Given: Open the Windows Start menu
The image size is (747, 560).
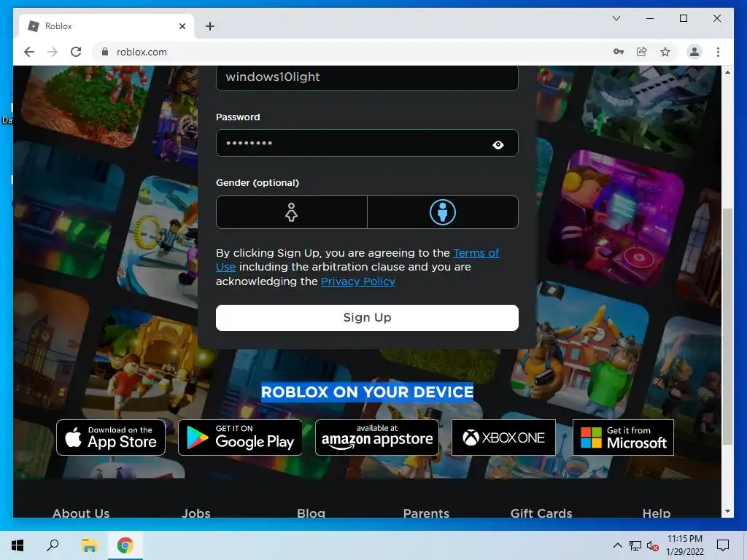Looking at the screenshot, I should (x=18, y=545).
